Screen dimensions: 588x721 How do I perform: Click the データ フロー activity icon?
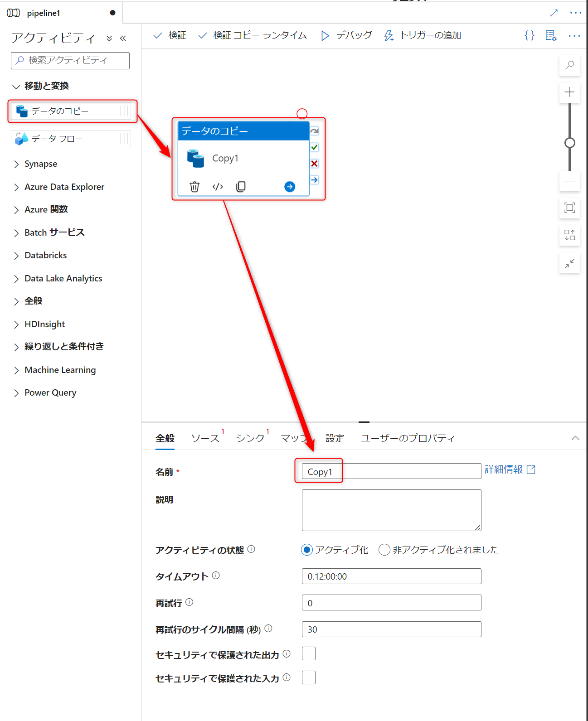(x=22, y=139)
